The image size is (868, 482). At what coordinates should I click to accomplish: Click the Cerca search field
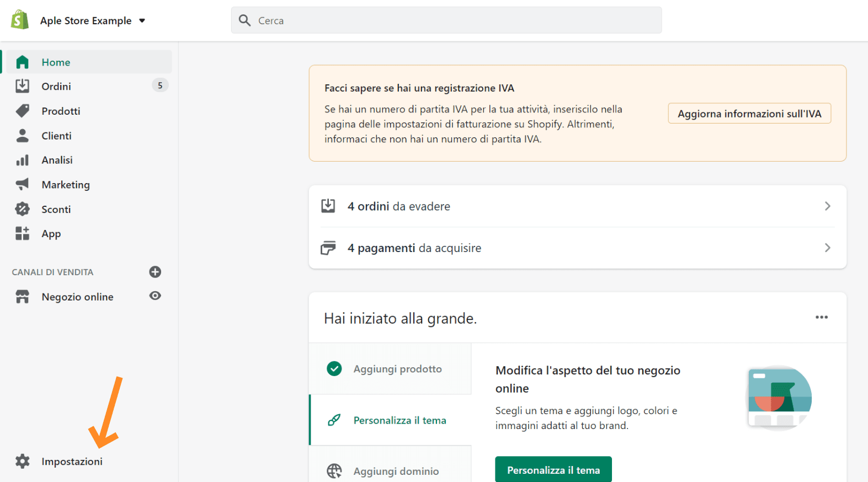coord(446,20)
